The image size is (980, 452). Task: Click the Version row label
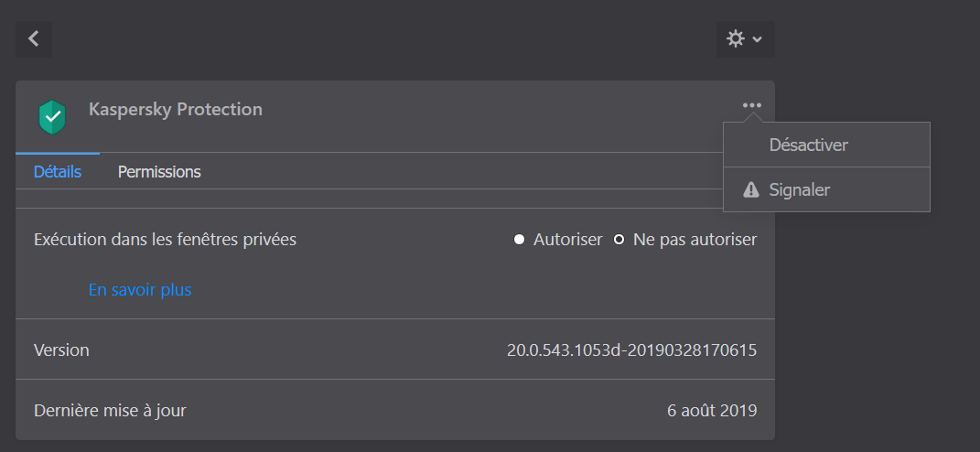61,350
